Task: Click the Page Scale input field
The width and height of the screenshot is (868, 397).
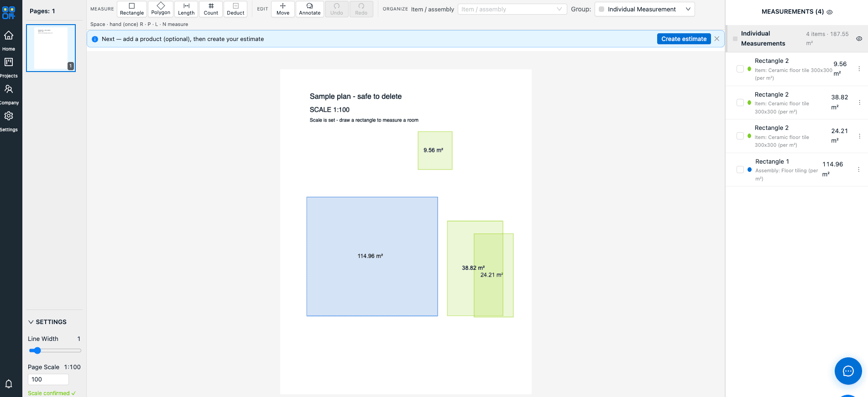Action: point(48,379)
